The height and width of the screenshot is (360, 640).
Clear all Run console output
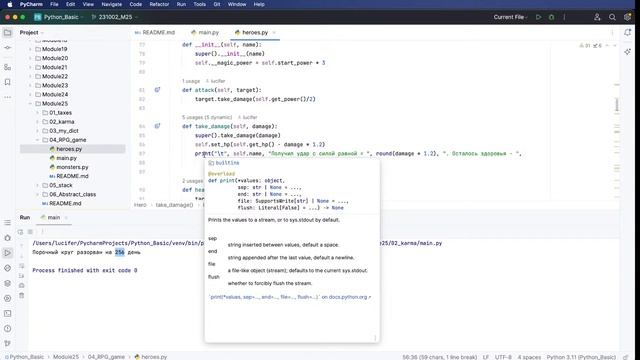[22, 296]
